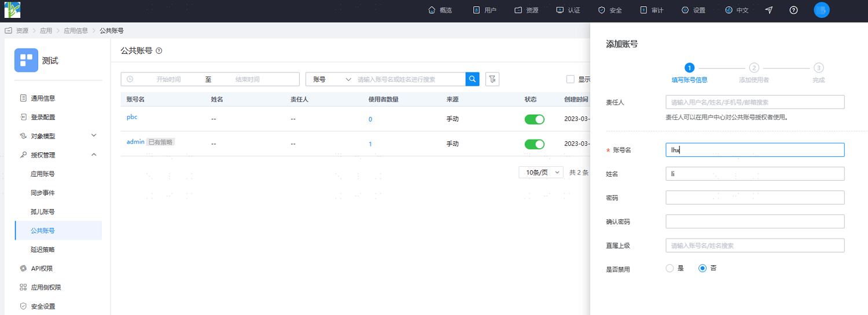Click the 已有策略 tag on admin
The height and width of the screenshot is (315, 868).
(x=160, y=142)
